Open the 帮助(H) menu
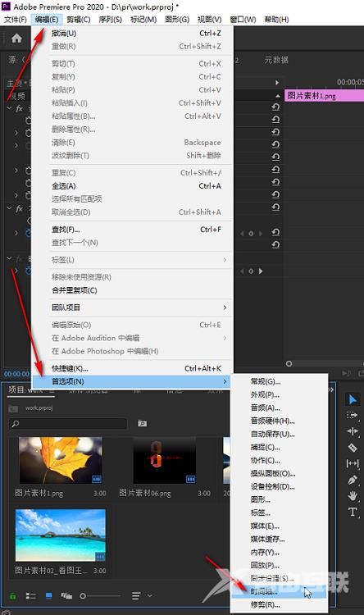364x615 pixels. pyautogui.click(x=276, y=19)
